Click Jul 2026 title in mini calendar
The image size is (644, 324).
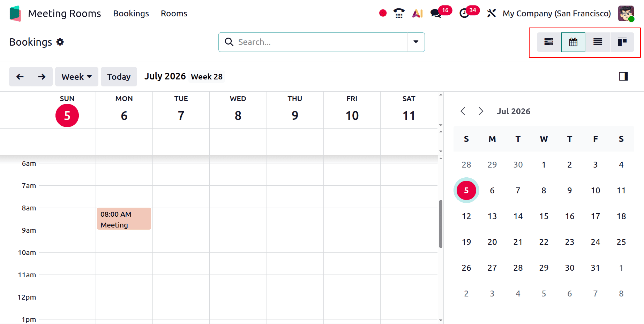pos(514,111)
